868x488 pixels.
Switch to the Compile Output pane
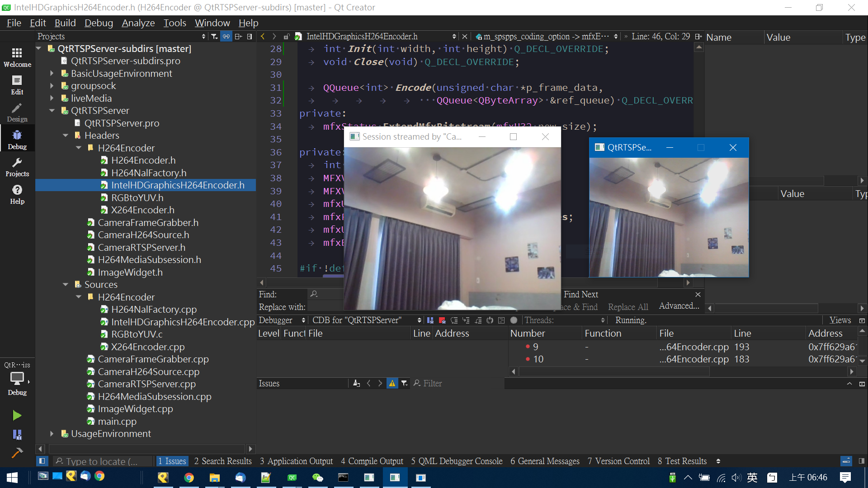pyautogui.click(x=372, y=461)
